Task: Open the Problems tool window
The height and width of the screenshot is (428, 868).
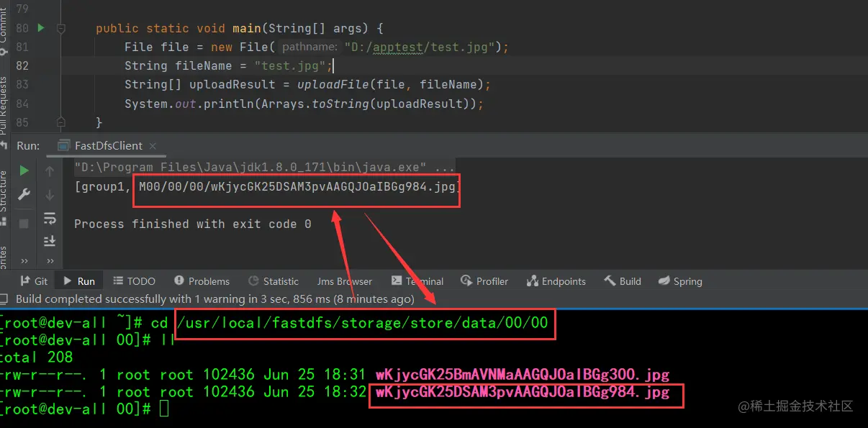Action: 201,281
